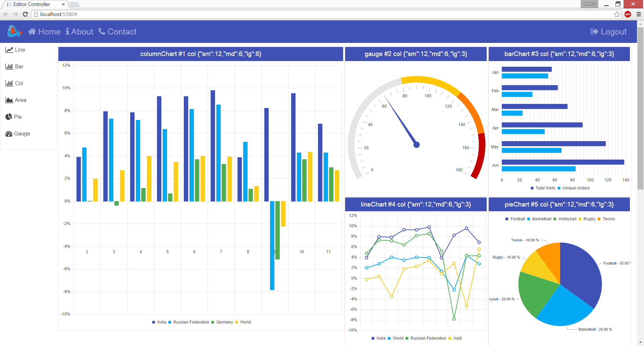
Task: Toggle Germany series in column chart legend
Action: click(x=222, y=322)
